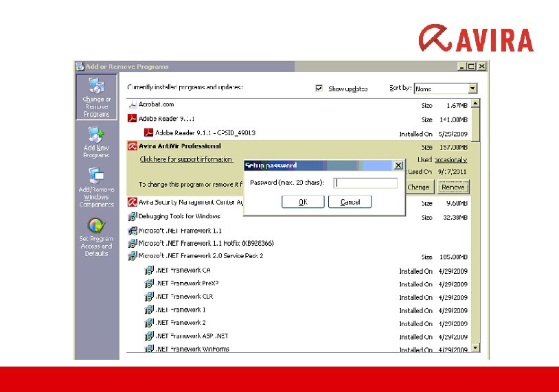Click the Avira AntiVir Professional name
This screenshot has width=559, height=392.
pyautogui.click(x=180, y=146)
